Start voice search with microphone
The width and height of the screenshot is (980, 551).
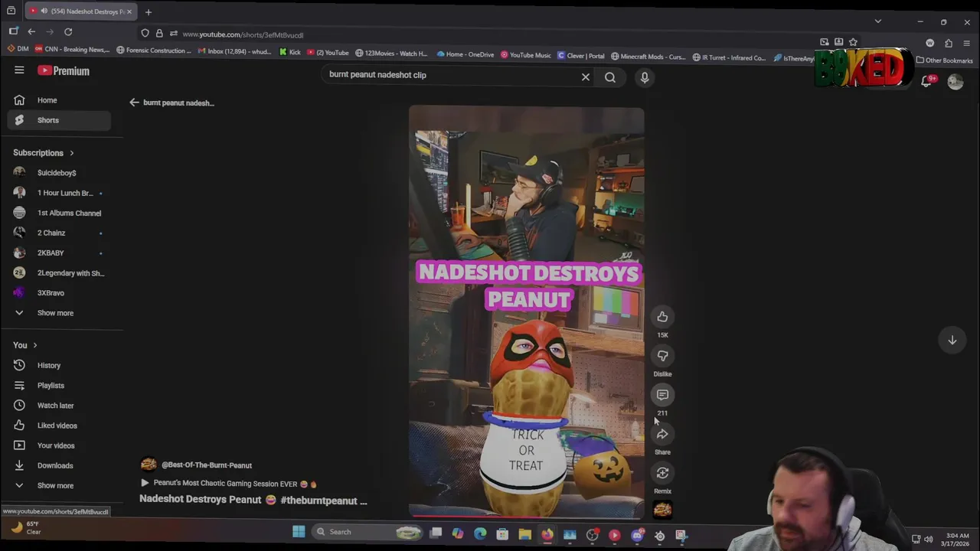point(645,77)
